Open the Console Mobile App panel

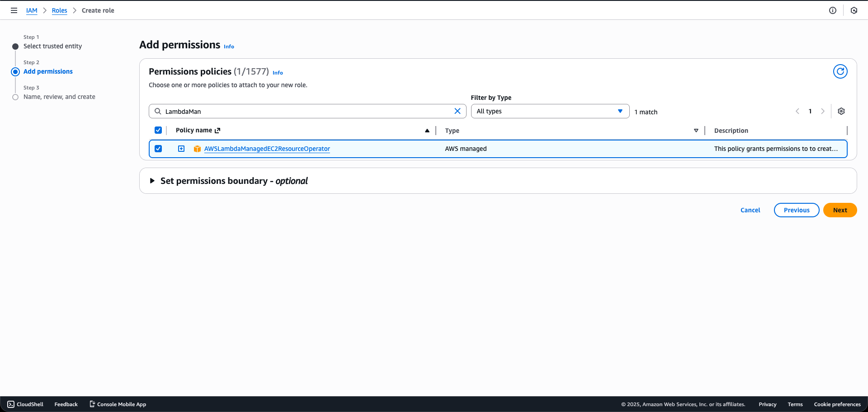coord(117,404)
